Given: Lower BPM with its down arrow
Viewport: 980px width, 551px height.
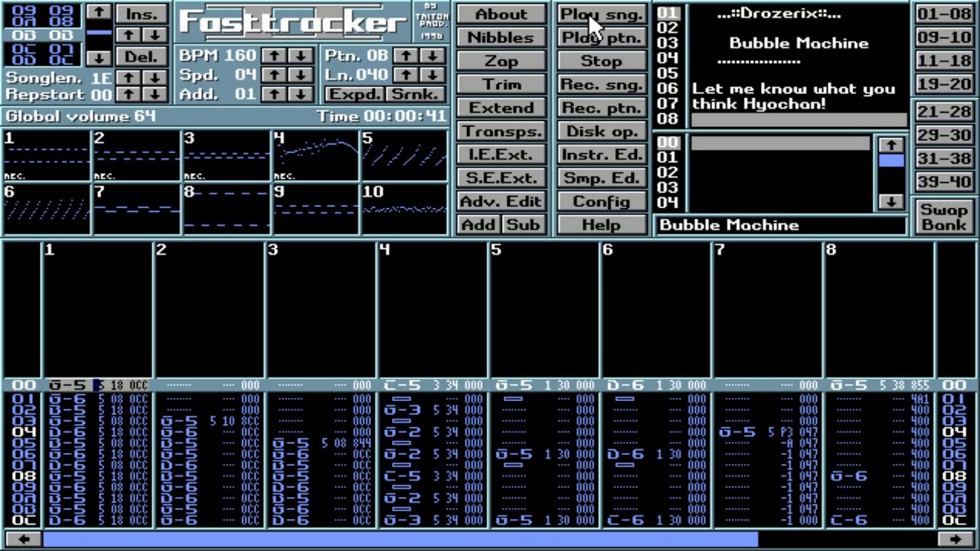Looking at the screenshot, I should tap(301, 56).
